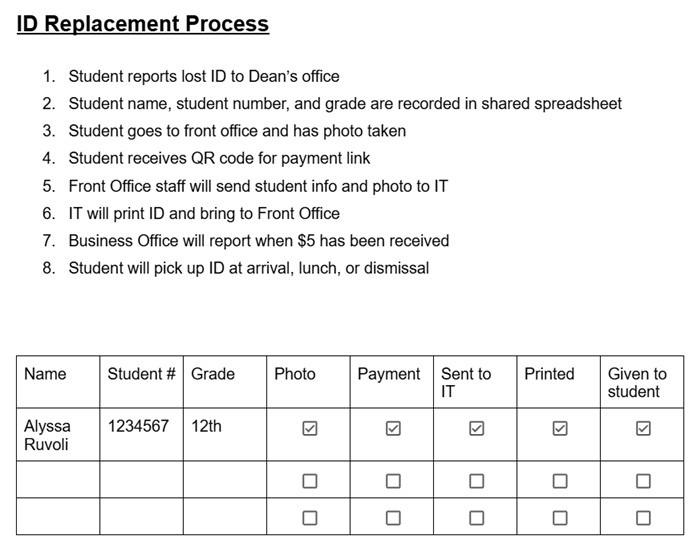Click the ID Replacement Process heading
The height and width of the screenshot is (548, 697).
[143, 24]
